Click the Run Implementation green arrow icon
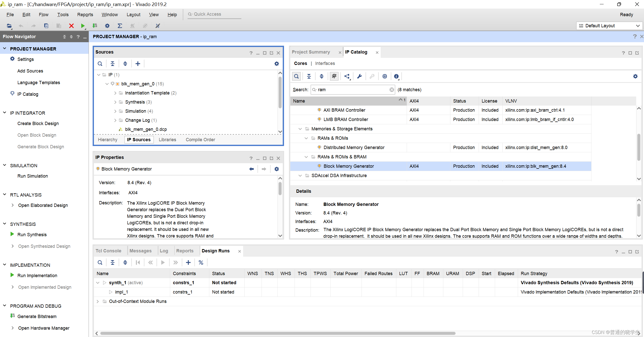This screenshot has height=337, width=644. [x=12, y=275]
